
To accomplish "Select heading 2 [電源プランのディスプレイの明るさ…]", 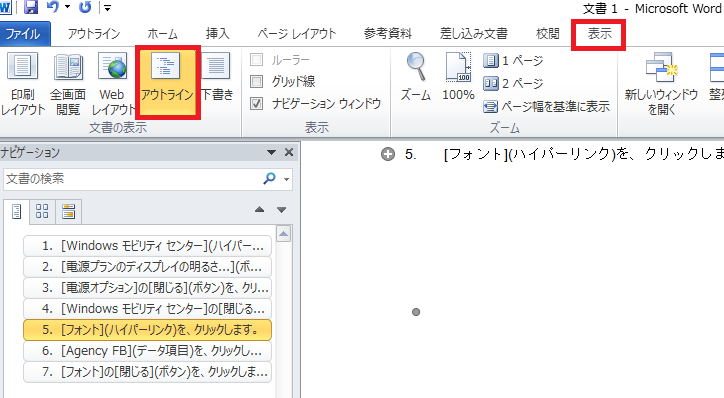I will 147,267.
